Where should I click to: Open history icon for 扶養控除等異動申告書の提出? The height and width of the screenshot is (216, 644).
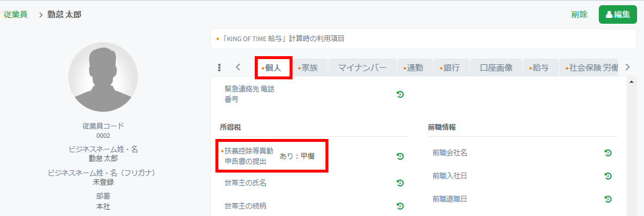click(x=400, y=156)
